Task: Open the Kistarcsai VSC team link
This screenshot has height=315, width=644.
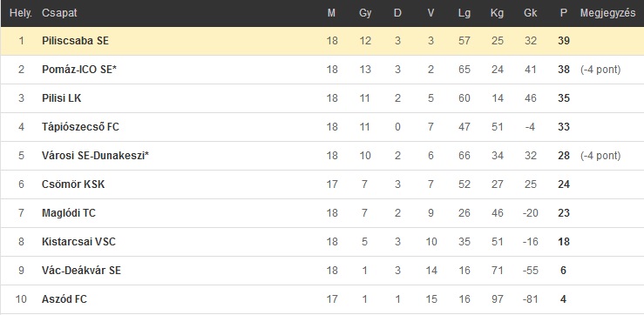Action: coord(78,242)
